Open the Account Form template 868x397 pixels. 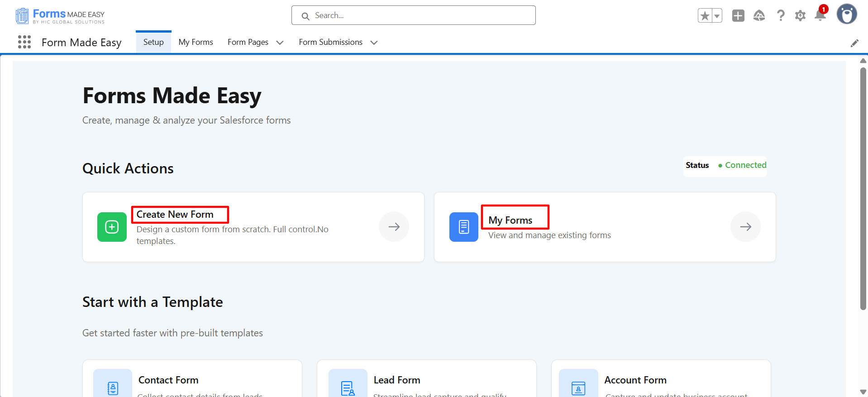click(661, 378)
